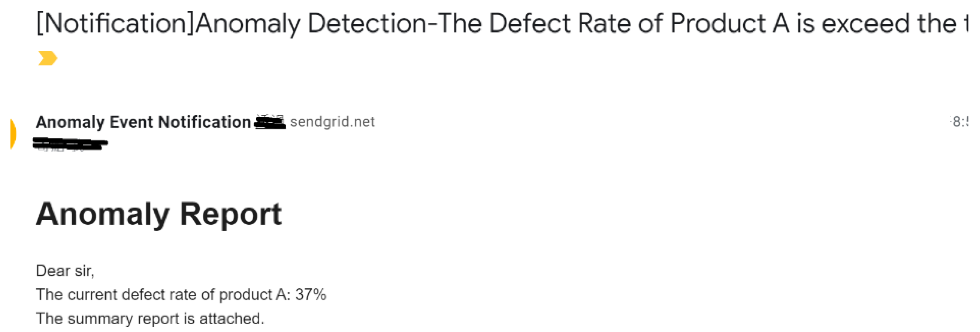Click "Product A" in the subject line
Screen dimensions: 980x332
(729, 24)
